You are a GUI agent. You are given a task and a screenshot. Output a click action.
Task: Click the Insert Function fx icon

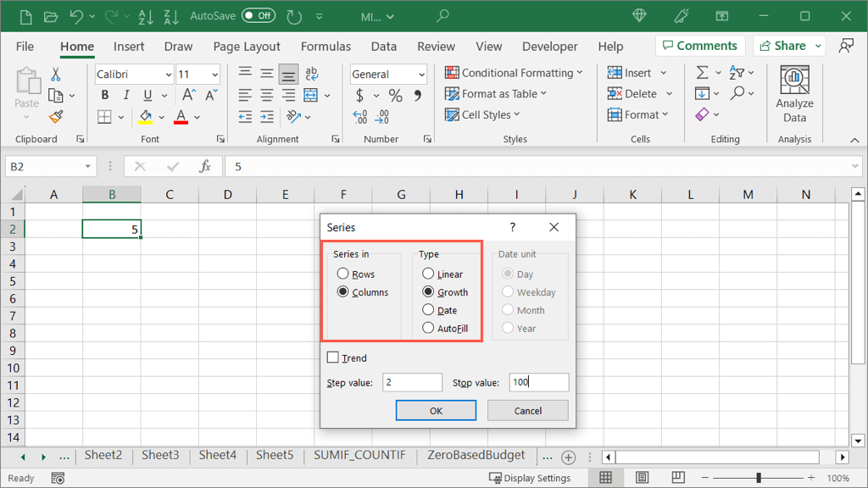205,167
